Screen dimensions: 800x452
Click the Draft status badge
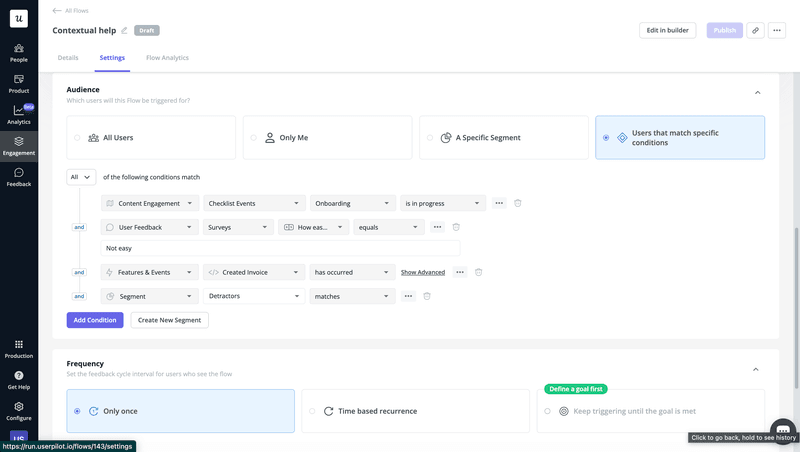point(147,31)
